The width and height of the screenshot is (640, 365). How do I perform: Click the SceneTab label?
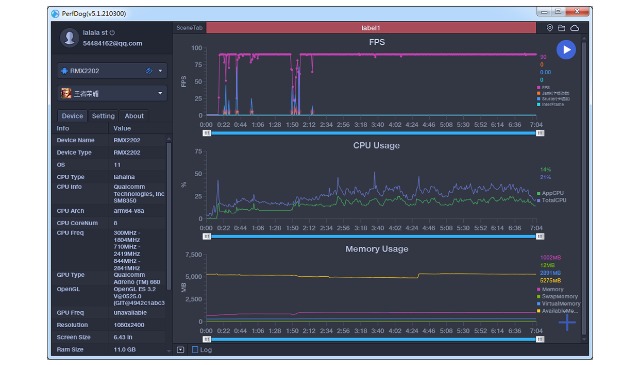click(189, 28)
